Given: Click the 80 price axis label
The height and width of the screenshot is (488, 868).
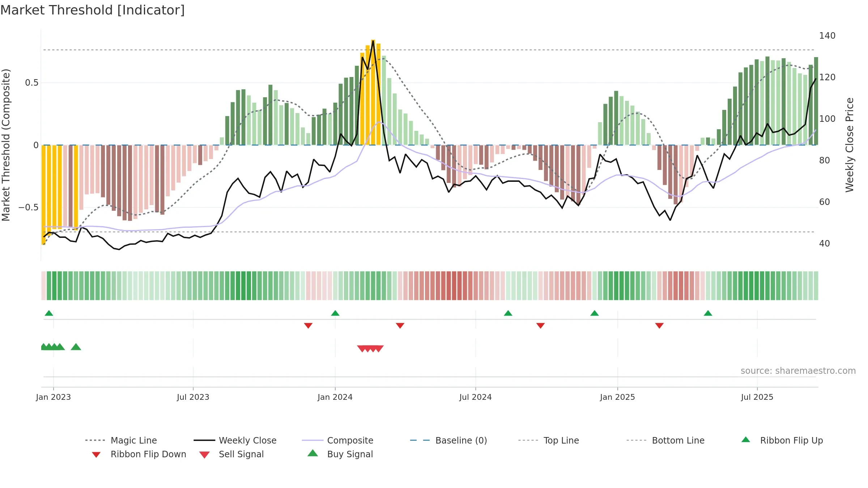Looking at the screenshot, I should tap(825, 160).
